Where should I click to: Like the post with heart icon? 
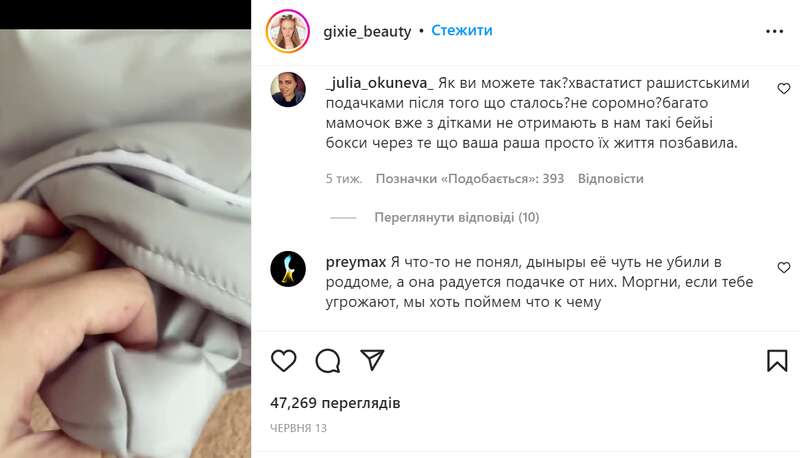[x=284, y=361]
